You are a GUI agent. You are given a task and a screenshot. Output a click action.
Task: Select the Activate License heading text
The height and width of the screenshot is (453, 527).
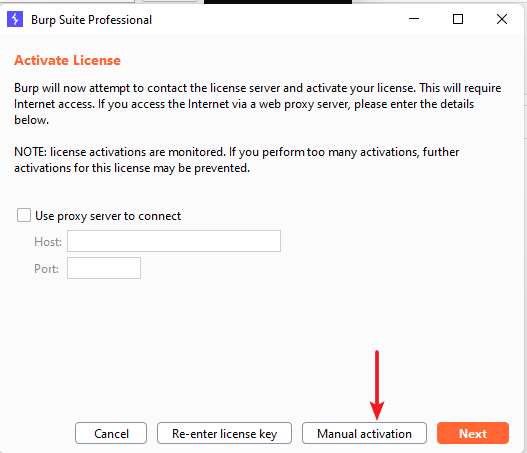[67, 60]
